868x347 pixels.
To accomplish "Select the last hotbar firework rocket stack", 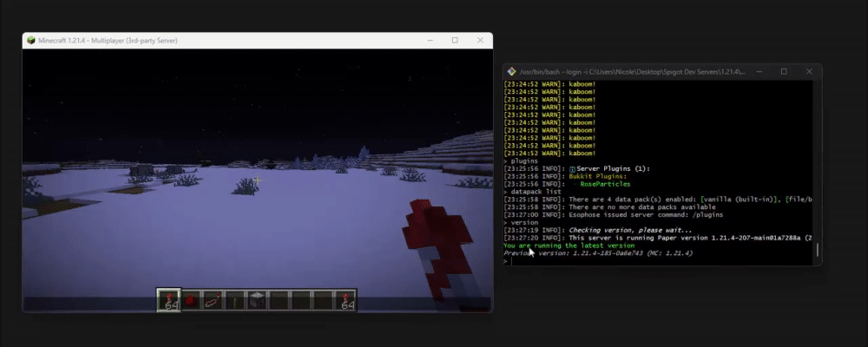I will [346, 300].
